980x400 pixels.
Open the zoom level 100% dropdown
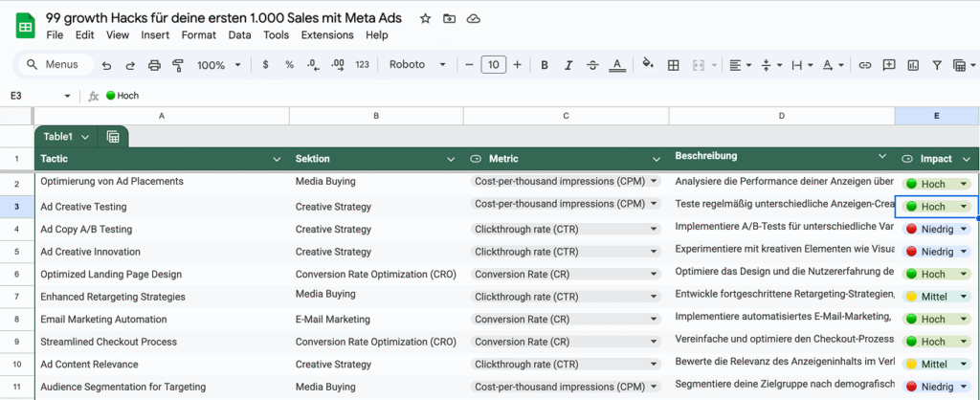tap(218, 65)
